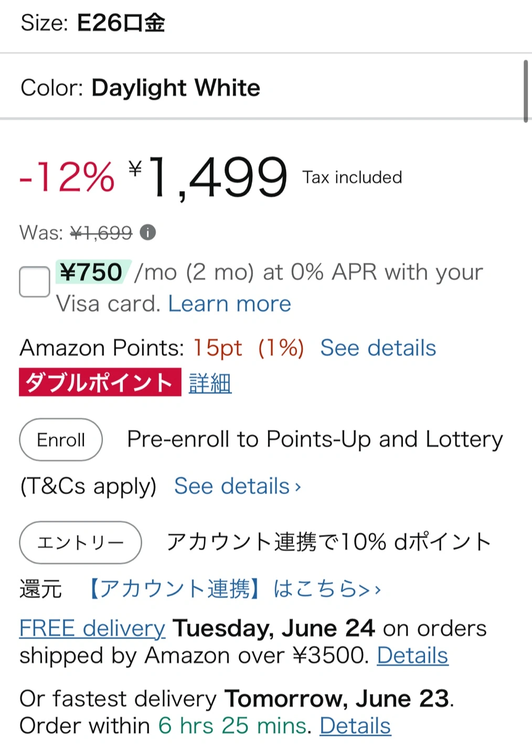Open See details for Amazon Points
532x756 pixels.
point(378,348)
